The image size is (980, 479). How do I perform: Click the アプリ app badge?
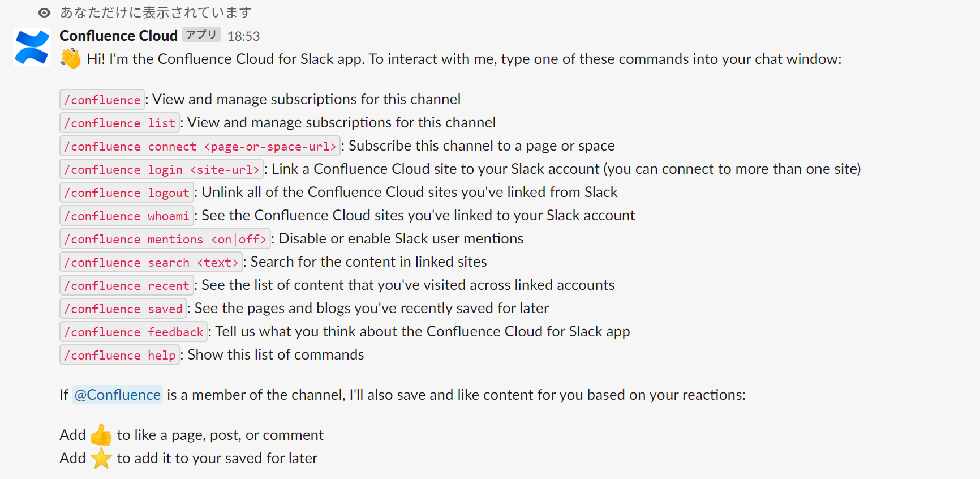click(x=201, y=35)
